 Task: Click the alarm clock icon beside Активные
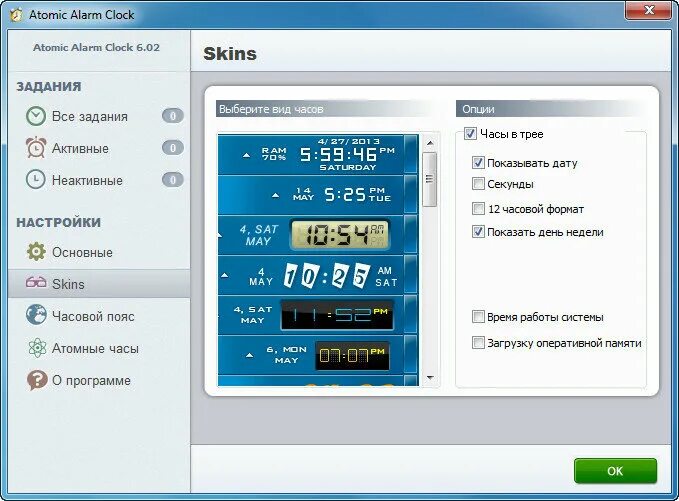click(36, 148)
